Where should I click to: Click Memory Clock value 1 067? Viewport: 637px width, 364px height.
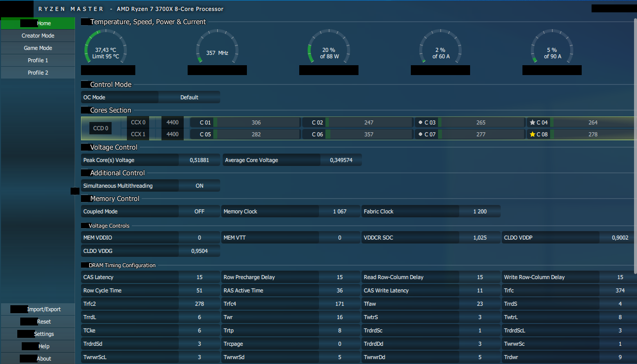pyautogui.click(x=340, y=211)
